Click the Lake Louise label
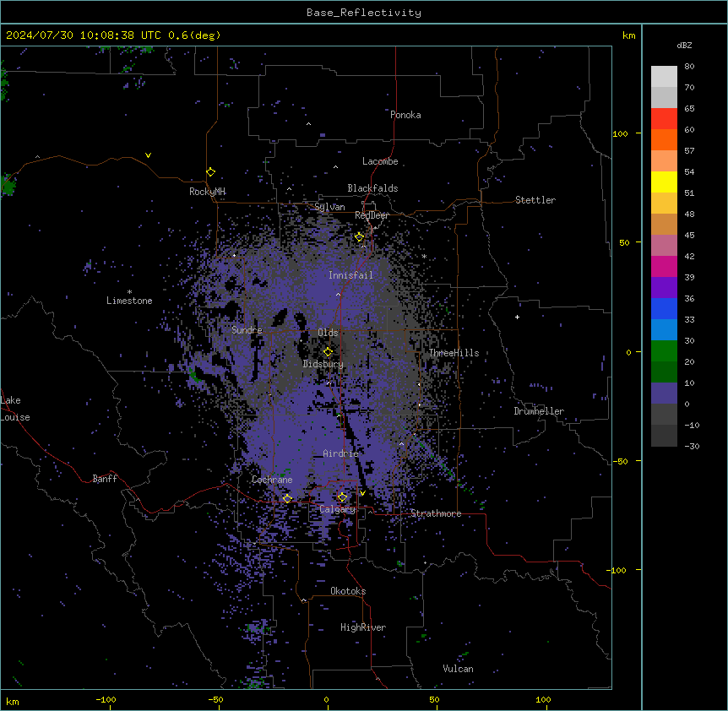Screen dimensions: 728x711 click(15, 409)
